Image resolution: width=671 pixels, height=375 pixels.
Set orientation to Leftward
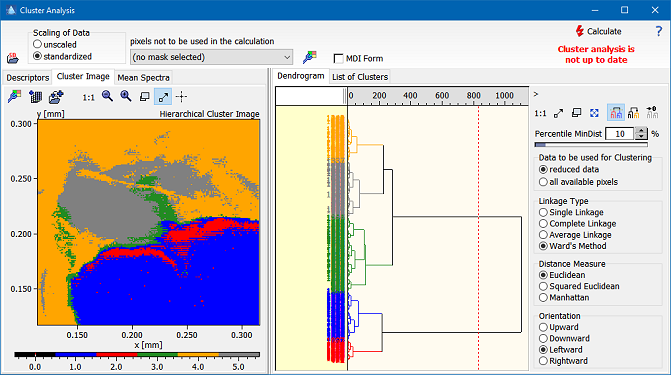coord(561,350)
